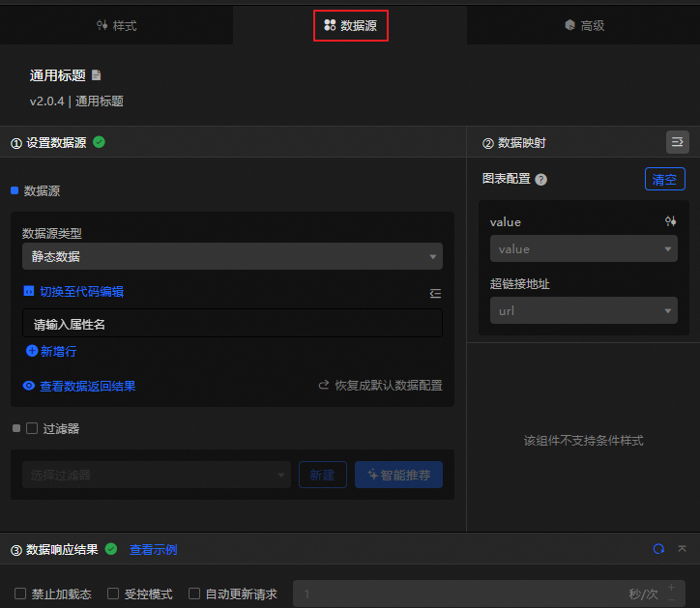Go to the 高级 tab
This screenshot has height=608, width=700.
[x=584, y=25]
